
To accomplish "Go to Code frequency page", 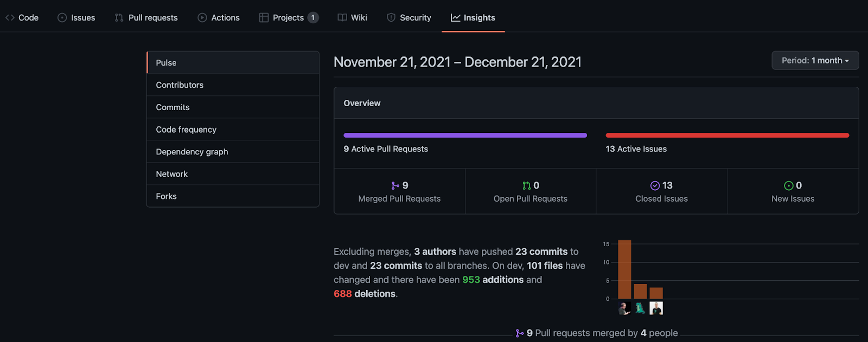I will (x=186, y=130).
